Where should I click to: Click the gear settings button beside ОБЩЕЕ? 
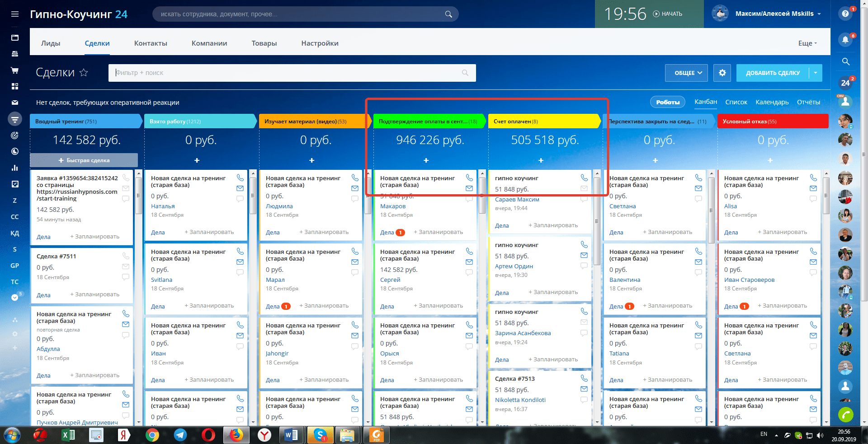click(722, 73)
